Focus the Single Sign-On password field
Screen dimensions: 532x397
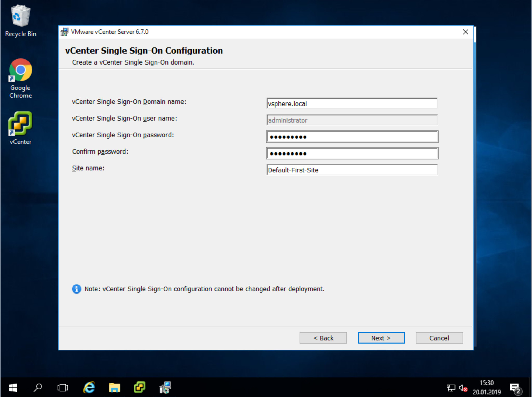click(352, 137)
